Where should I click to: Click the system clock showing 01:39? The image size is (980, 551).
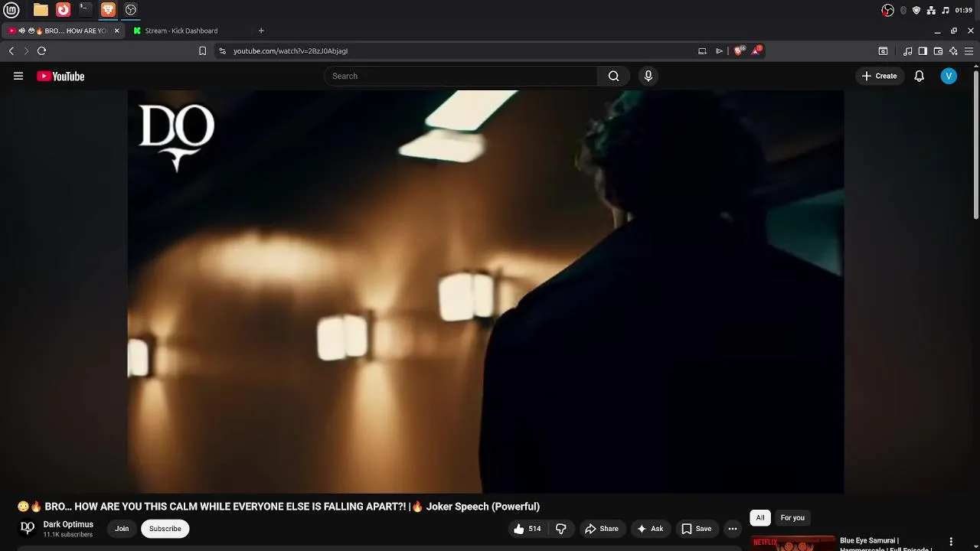pyautogui.click(x=964, y=10)
